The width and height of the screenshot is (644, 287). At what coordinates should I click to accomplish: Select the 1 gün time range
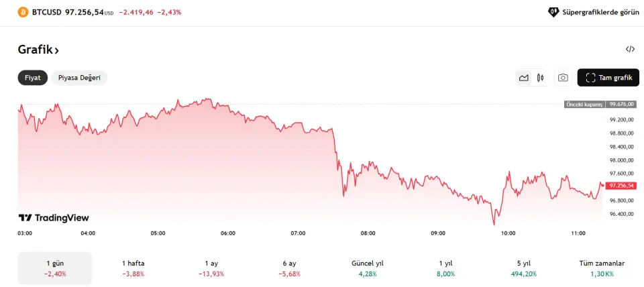tap(55, 268)
